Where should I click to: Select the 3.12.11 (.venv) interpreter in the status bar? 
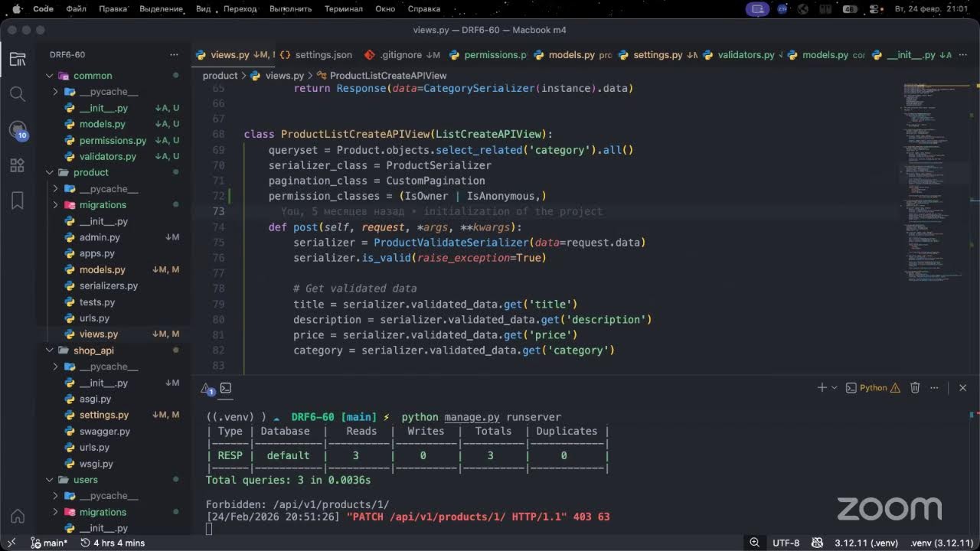coord(866,543)
